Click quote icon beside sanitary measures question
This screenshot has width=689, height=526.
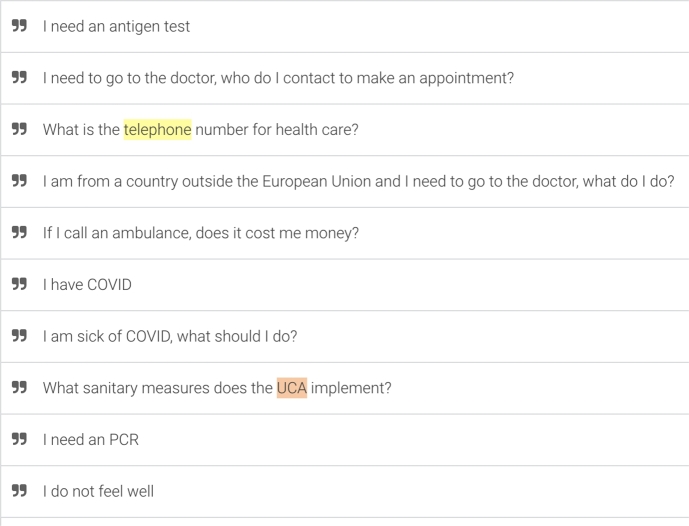pos(19,388)
